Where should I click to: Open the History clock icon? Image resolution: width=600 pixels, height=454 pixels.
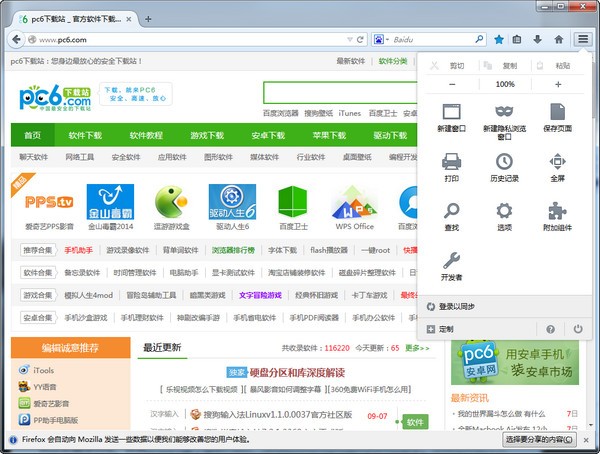point(504,161)
